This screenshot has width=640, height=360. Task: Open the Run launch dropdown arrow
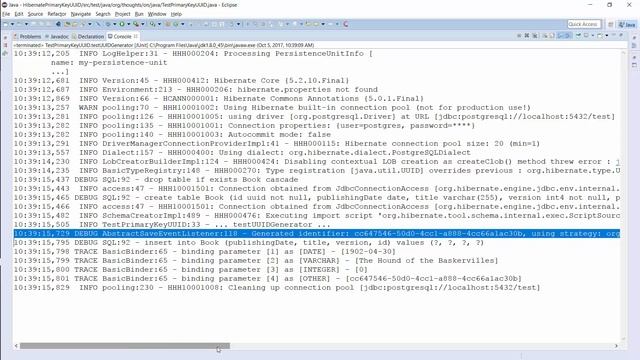(129, 24)
